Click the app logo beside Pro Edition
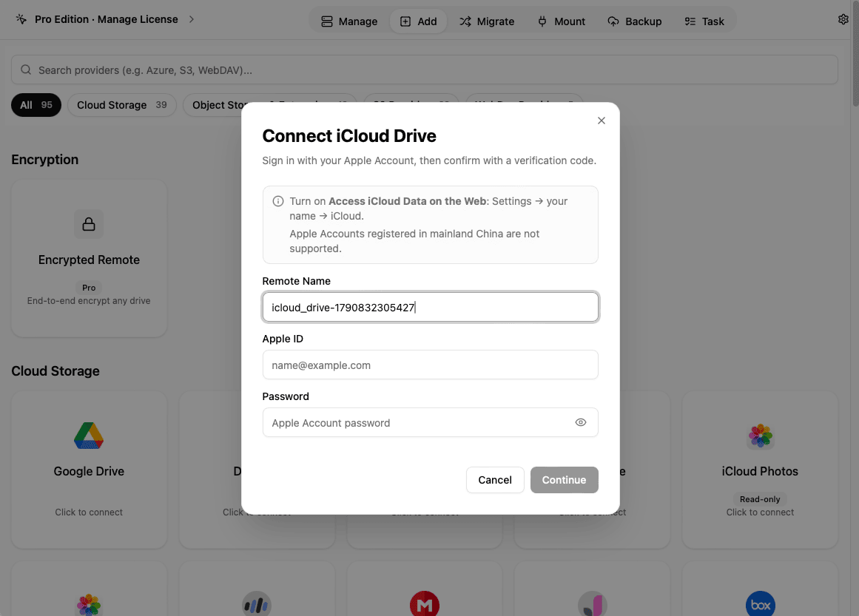Image resolution: width=859 pixels, height=616 pixels. point(21,19)
